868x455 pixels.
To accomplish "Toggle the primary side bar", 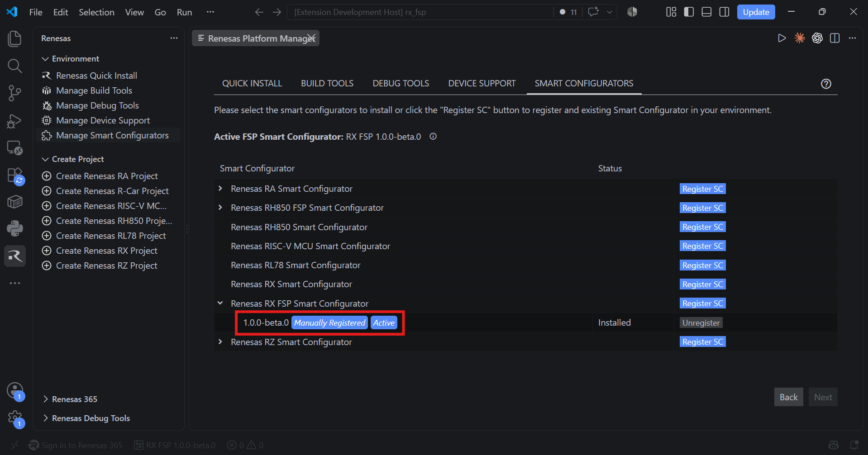I will (689, 12).
